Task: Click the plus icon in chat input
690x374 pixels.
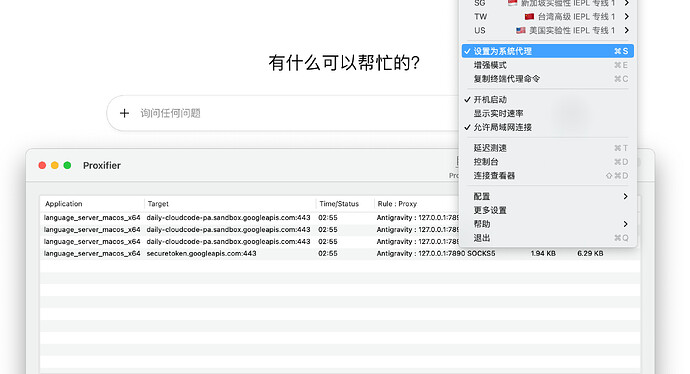Action: (x=125, y=114)
